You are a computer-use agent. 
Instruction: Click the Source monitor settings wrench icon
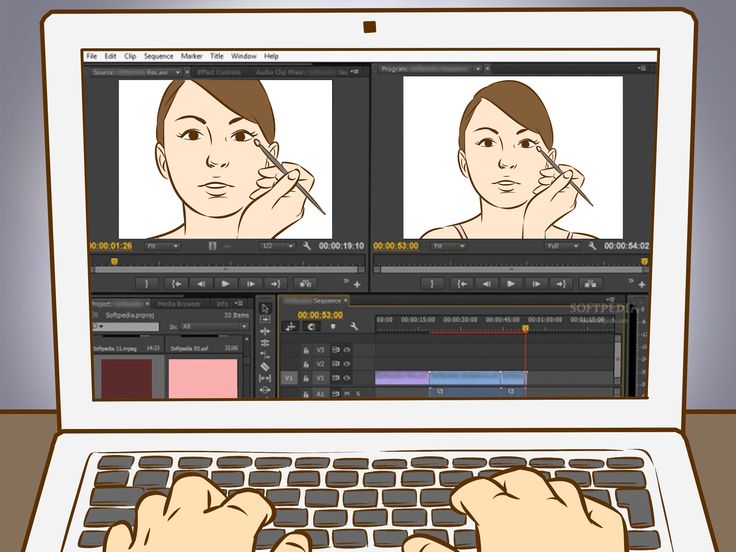(x=307, y=245)
